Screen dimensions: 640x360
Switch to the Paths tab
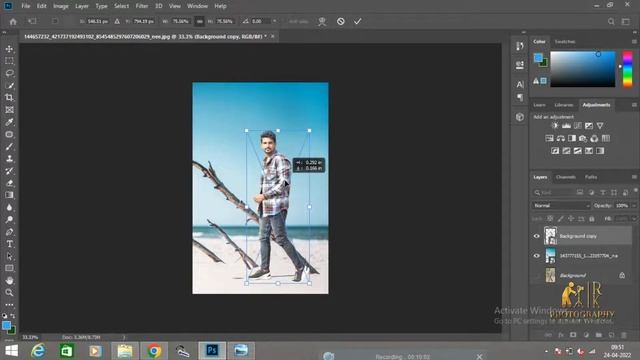(x=591, y=177)
